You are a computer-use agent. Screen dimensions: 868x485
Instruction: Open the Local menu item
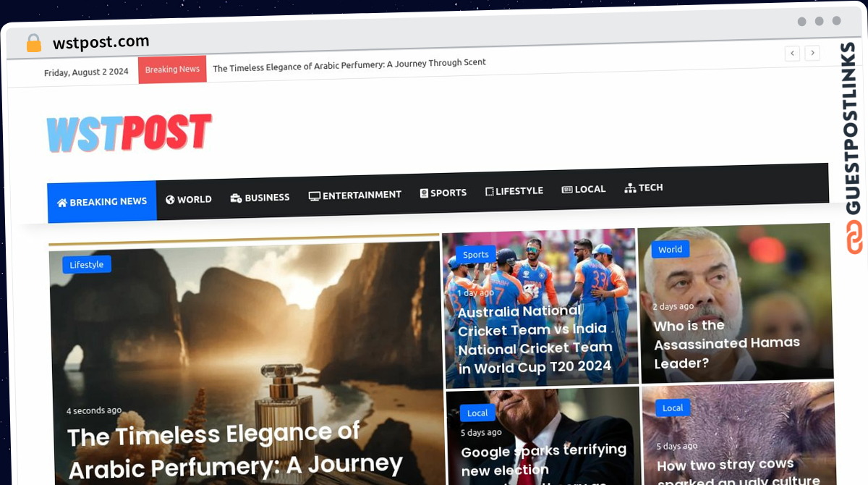point(584,189)
